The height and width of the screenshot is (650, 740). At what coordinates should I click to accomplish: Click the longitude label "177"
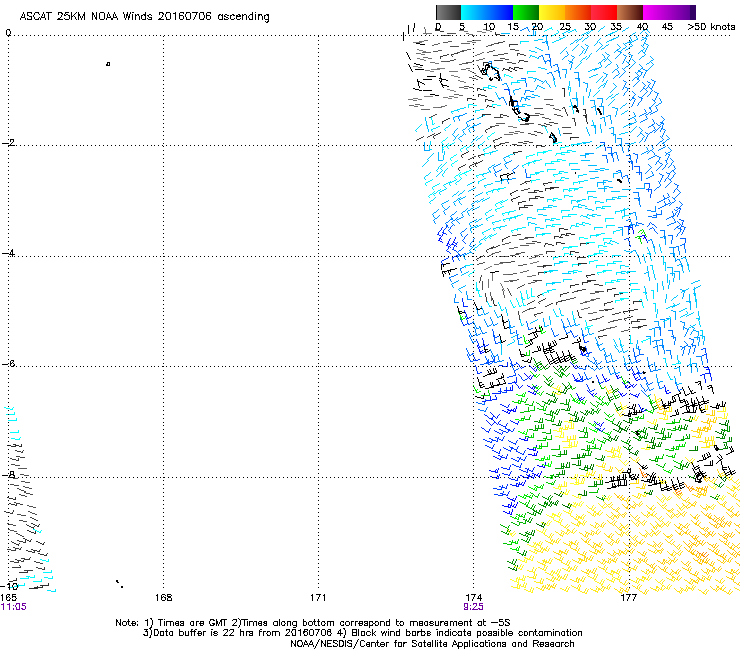[x=628, y=598]
